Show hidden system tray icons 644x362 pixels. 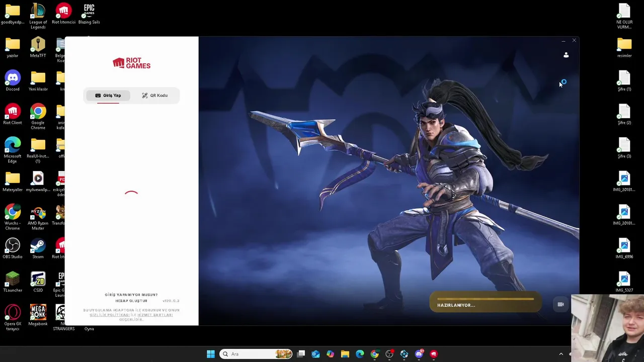point(561,354)
